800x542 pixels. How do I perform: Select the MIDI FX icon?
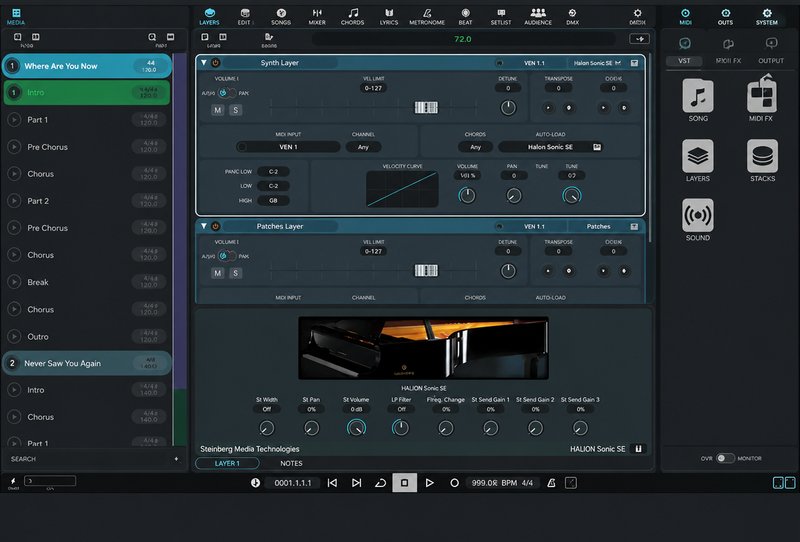[x=761, y=94]
